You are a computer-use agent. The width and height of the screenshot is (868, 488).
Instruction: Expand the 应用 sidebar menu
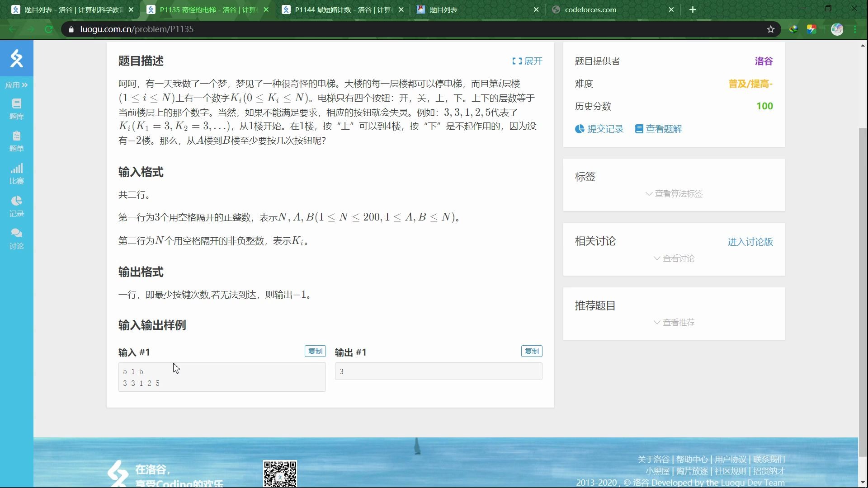(x=17, y=85)
